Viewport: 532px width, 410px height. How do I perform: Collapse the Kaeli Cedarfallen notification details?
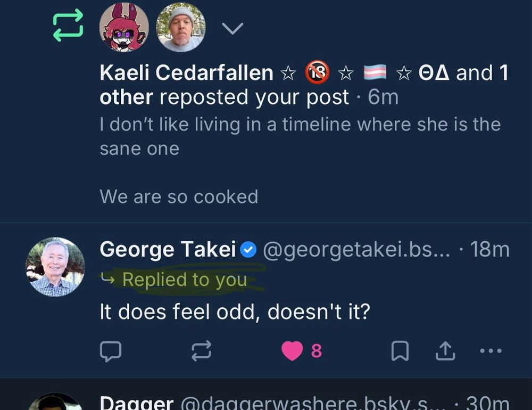pos(232,28)
